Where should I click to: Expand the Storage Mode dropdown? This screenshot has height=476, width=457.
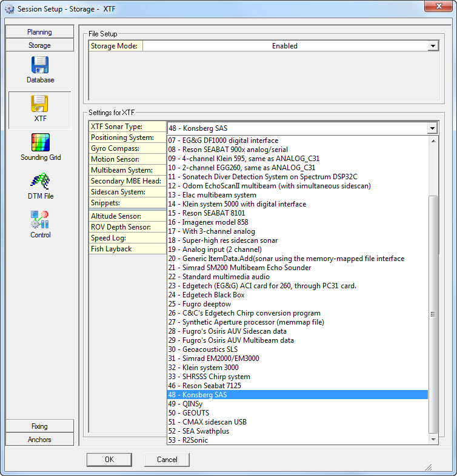point(433,46)
